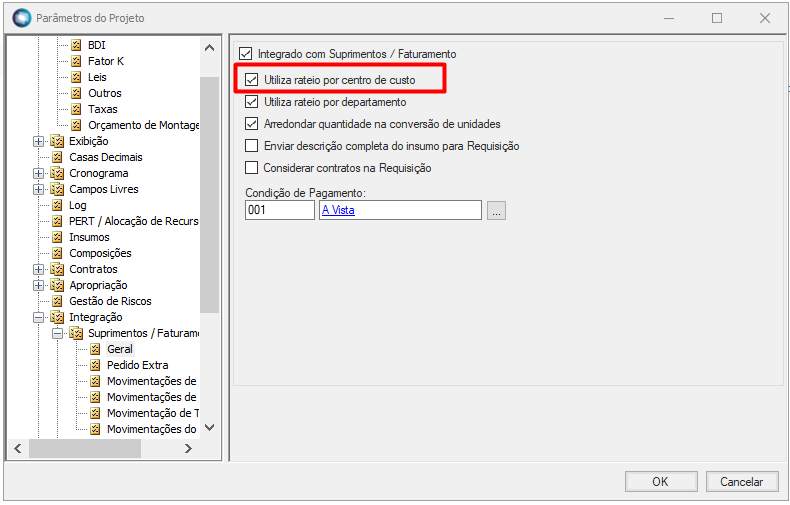
Task: Click the OK button
Action: 660,482
